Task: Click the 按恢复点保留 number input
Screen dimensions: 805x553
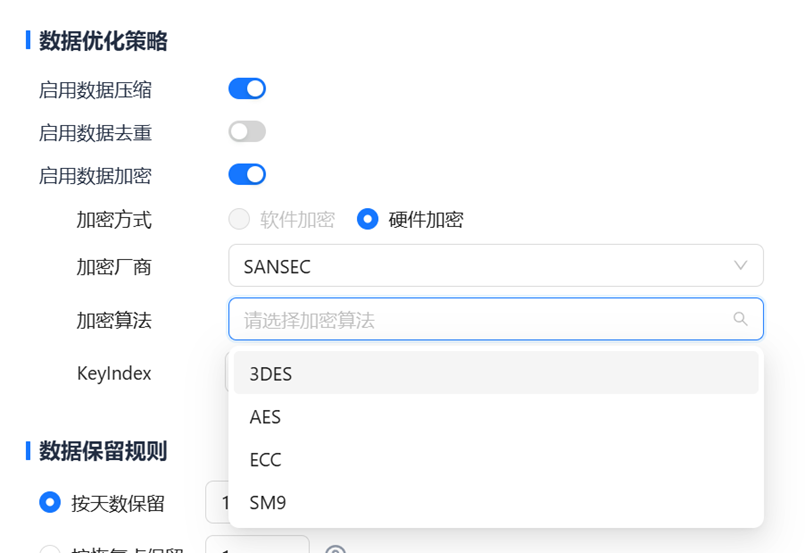Action: coord(256,548)
